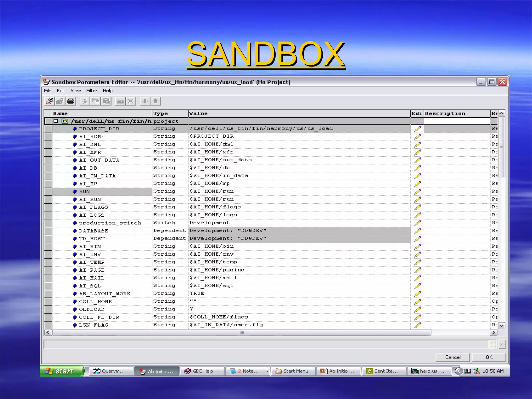Screen dimensions: 532x399
Task: Open the View menu
Action: (76, 91)
